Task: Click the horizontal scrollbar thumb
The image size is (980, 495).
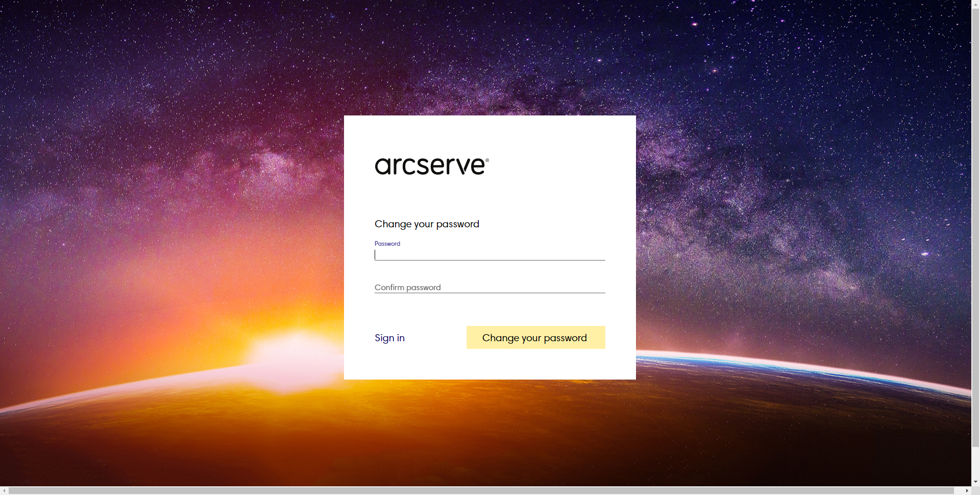Action: [480, 491]
